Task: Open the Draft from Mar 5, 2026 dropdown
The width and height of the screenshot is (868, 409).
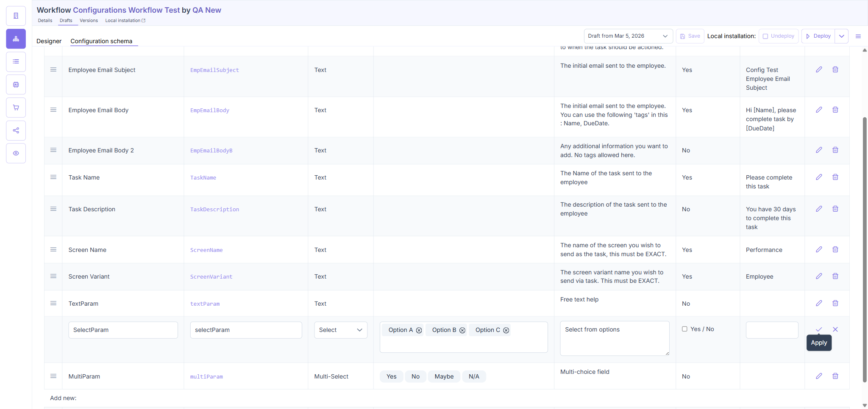Action: (x=628, y=36)
